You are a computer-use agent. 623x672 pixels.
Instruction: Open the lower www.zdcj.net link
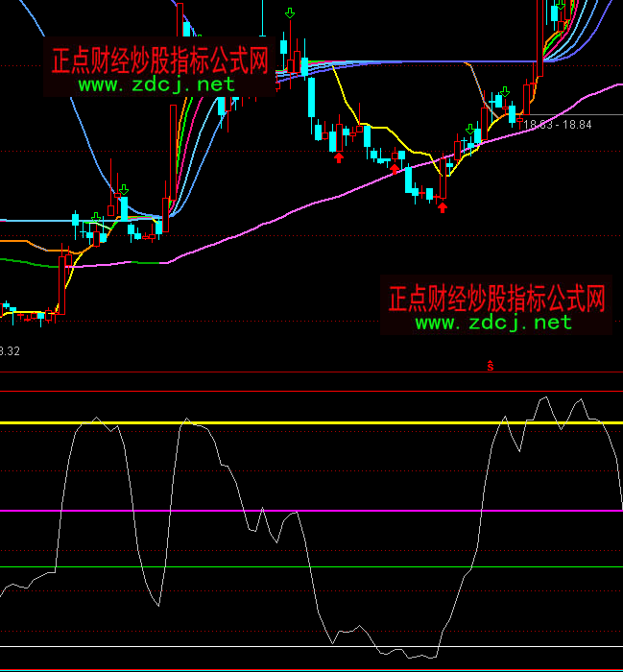click(493, 323)
